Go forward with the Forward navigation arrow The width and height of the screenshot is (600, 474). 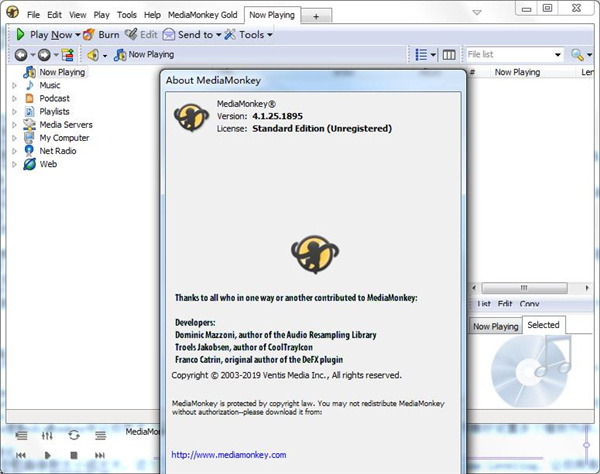[44, 55]
